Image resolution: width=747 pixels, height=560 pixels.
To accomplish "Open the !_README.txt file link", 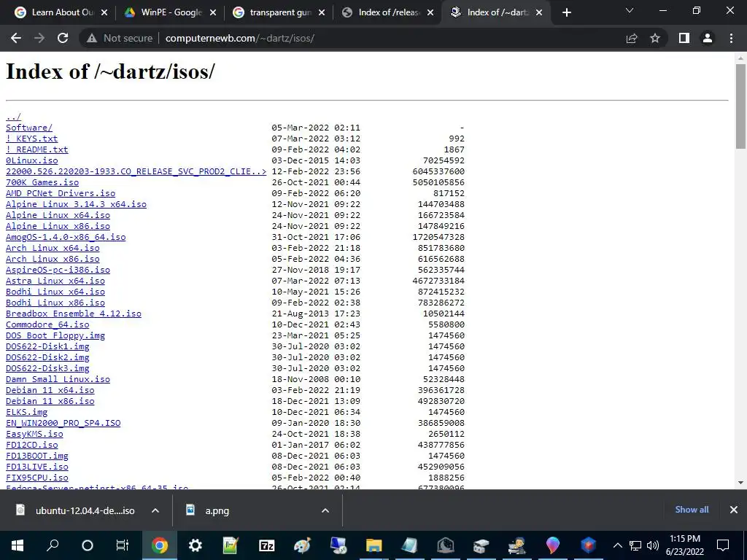I will [36, 149].
